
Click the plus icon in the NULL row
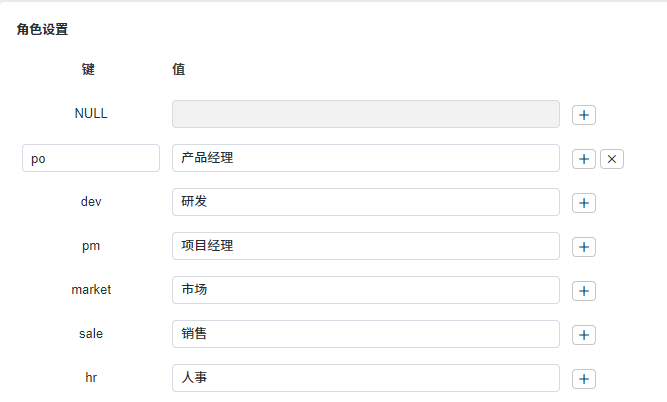(584, 115)
